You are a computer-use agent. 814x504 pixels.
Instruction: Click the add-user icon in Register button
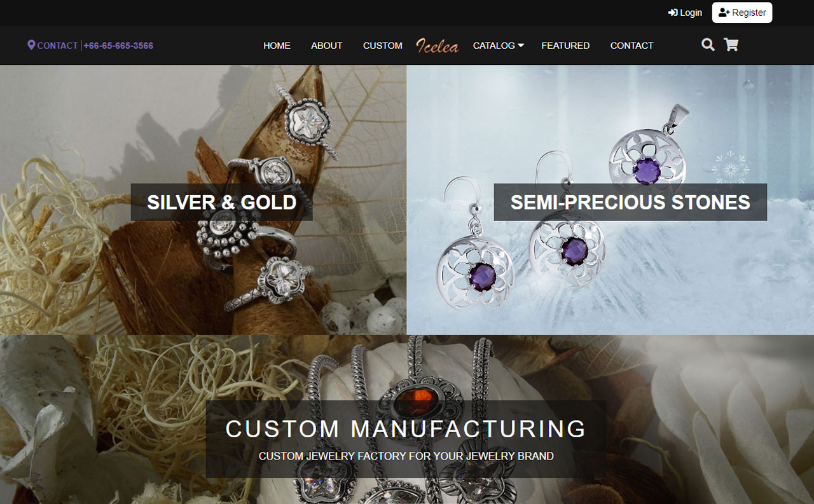pyautogui.click(x=724, y=13)
